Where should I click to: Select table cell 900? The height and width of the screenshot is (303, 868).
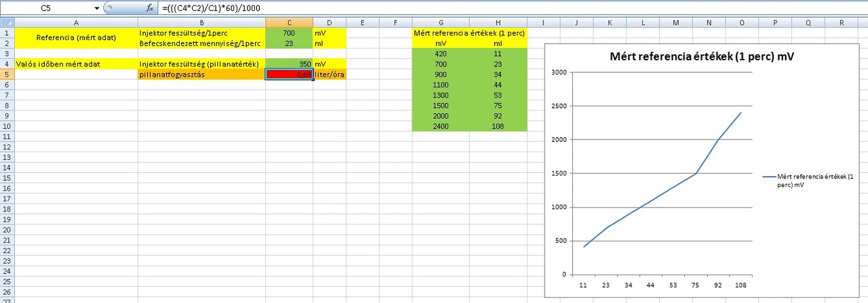(441, 74)
